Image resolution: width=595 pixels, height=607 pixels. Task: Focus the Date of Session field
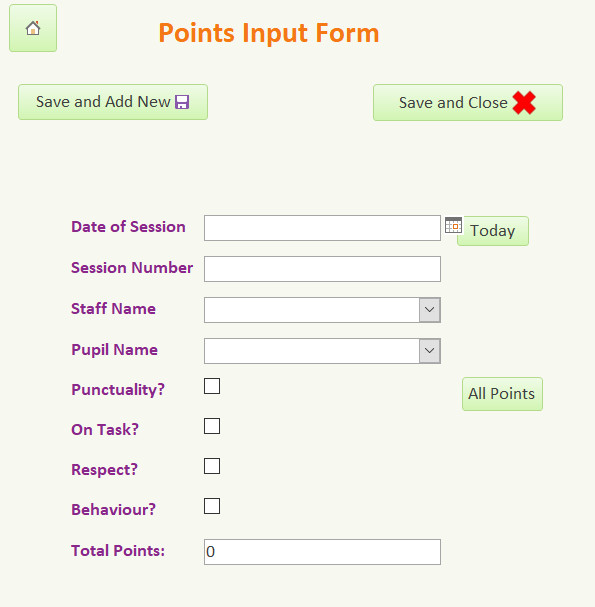click(x=322, y=228)
